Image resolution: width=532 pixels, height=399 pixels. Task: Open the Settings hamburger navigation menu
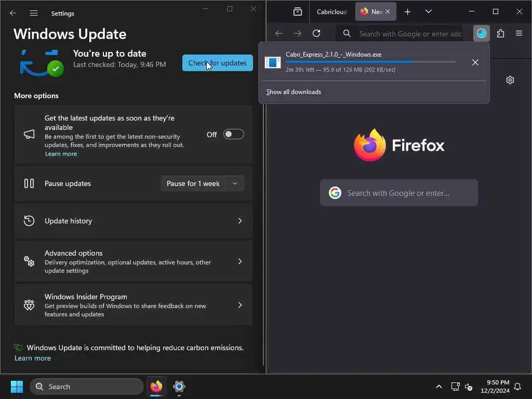34,13
